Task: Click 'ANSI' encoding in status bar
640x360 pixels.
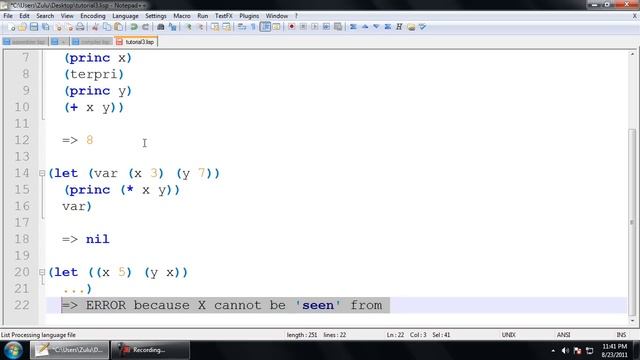Action: click(x=563, y=335)
